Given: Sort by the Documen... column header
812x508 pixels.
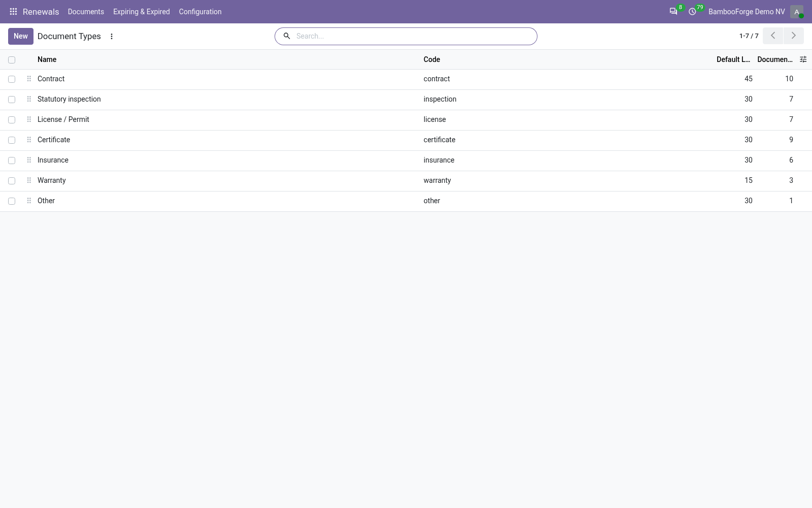Looking at the screenshot, I should (774, 59).
